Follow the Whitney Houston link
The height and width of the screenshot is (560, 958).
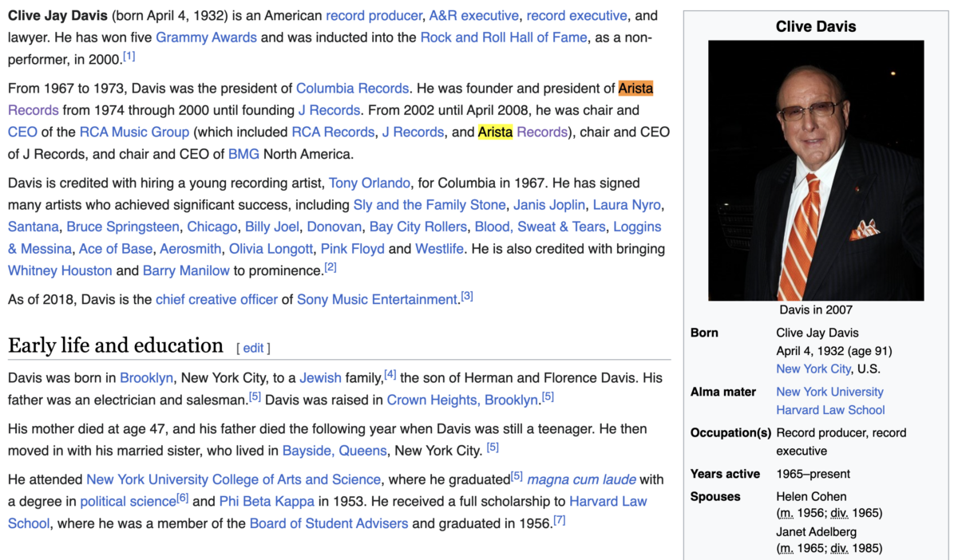click(x=60, y=270)
